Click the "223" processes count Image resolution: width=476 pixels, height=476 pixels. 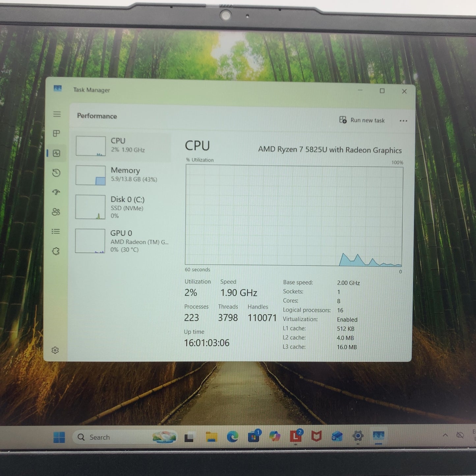[191, 318]
